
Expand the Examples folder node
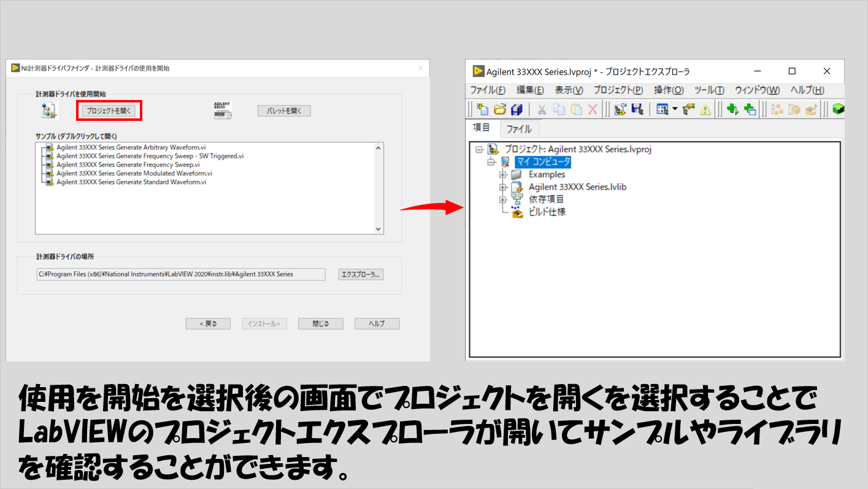click(503, 174)
